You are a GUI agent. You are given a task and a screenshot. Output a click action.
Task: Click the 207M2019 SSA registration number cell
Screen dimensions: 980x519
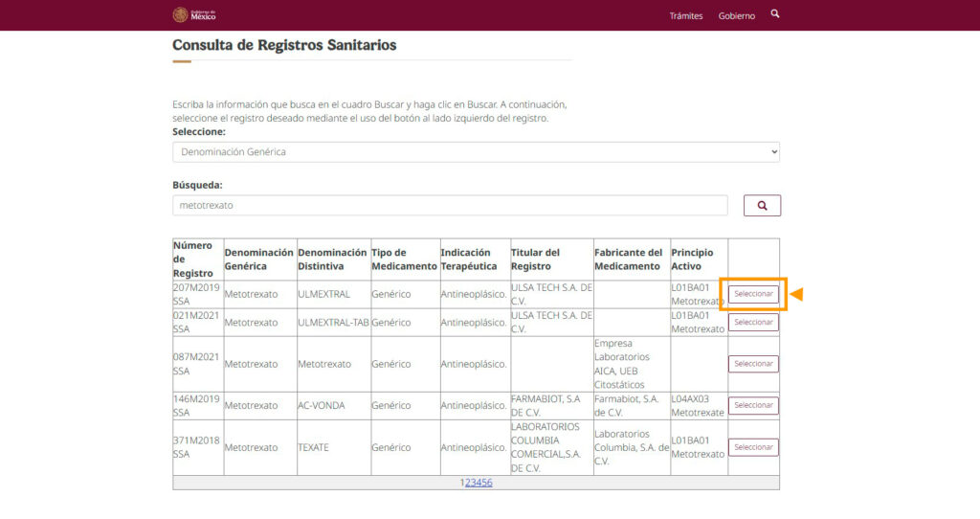click(x=196, y=294)
